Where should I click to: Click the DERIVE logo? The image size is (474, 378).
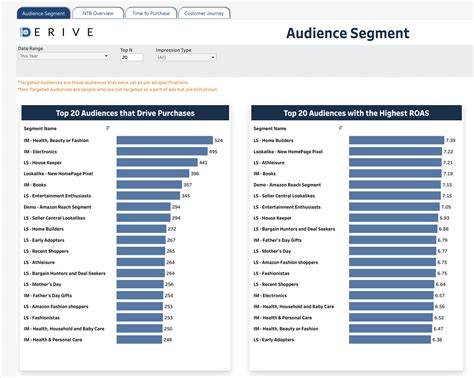pyautogui.click(x=56, y=32)
